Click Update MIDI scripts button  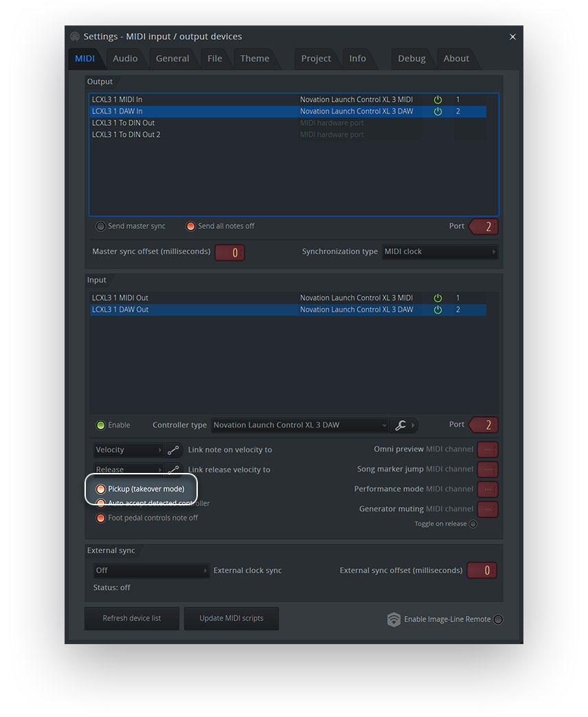click(231, 619)
